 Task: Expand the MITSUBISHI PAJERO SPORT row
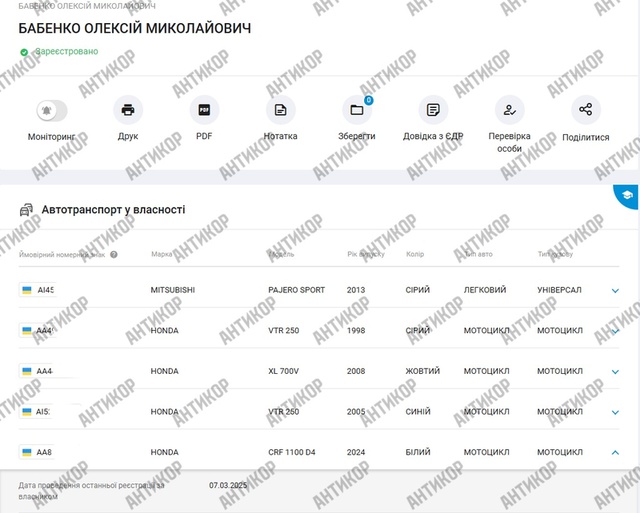[615, 291]
